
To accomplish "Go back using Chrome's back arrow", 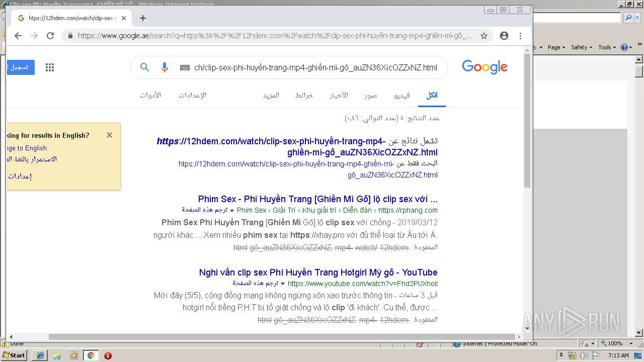I will [x=18, y=36].
